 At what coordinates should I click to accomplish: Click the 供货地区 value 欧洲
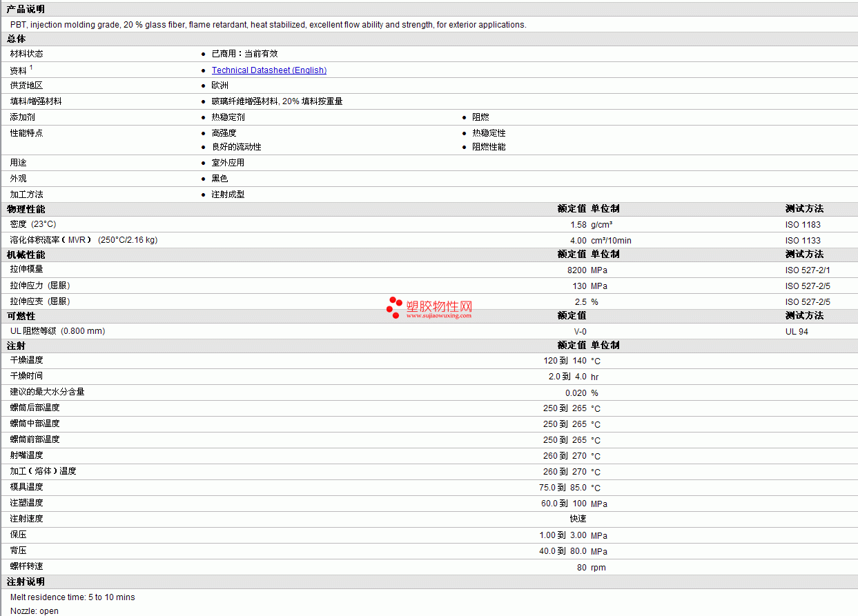pos(220,86)
